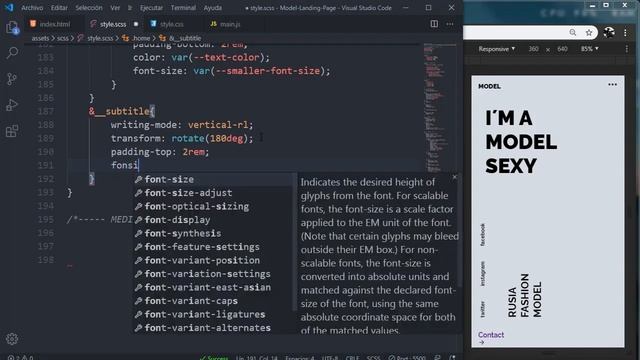
Task: Click the zoom magnifier in browser address bar
Action: [573, 32]
